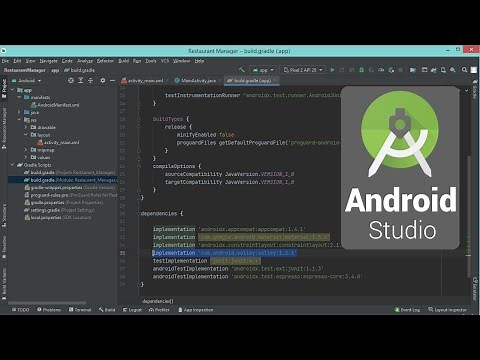The width and height of the screenshot is (480, 360).
Task: Open Logcat tool window
Action: click(132, 310)
